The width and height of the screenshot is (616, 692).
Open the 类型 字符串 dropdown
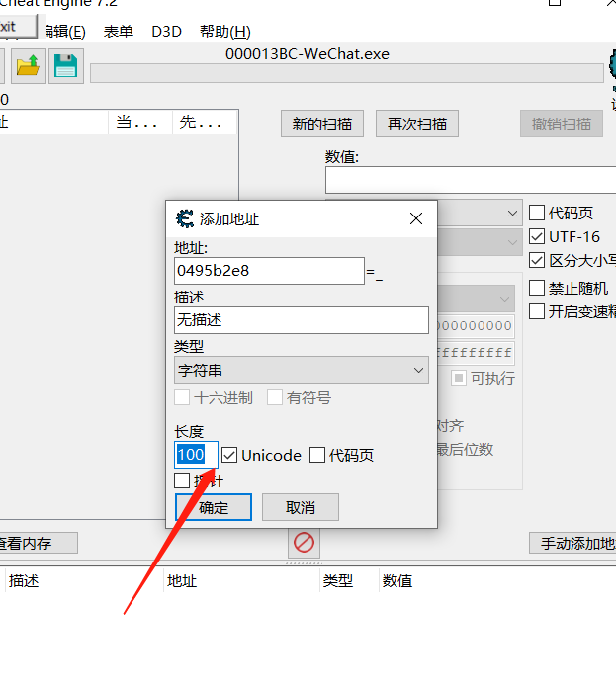[302, 370]
